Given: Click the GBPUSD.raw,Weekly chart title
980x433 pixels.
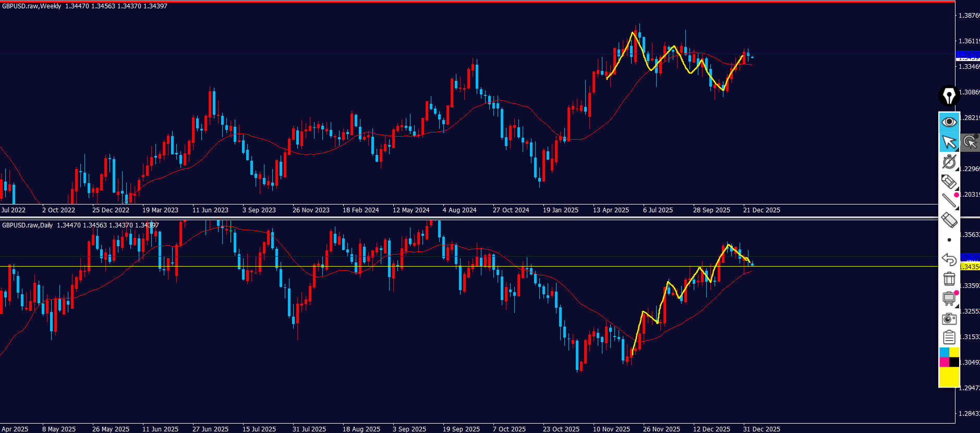Looking at the screenshot, I should pyautogui.click(x=32, y=6).
